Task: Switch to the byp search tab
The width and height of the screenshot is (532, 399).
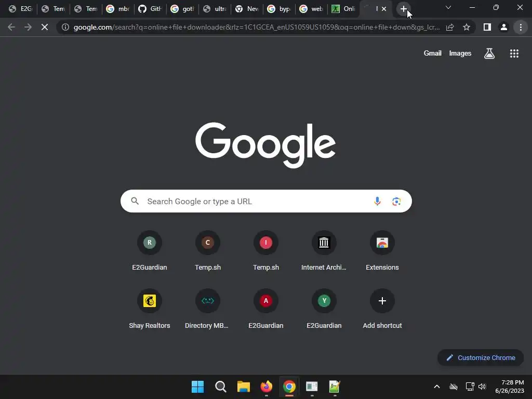Action: pyautogui.click(x=279, y=9)
